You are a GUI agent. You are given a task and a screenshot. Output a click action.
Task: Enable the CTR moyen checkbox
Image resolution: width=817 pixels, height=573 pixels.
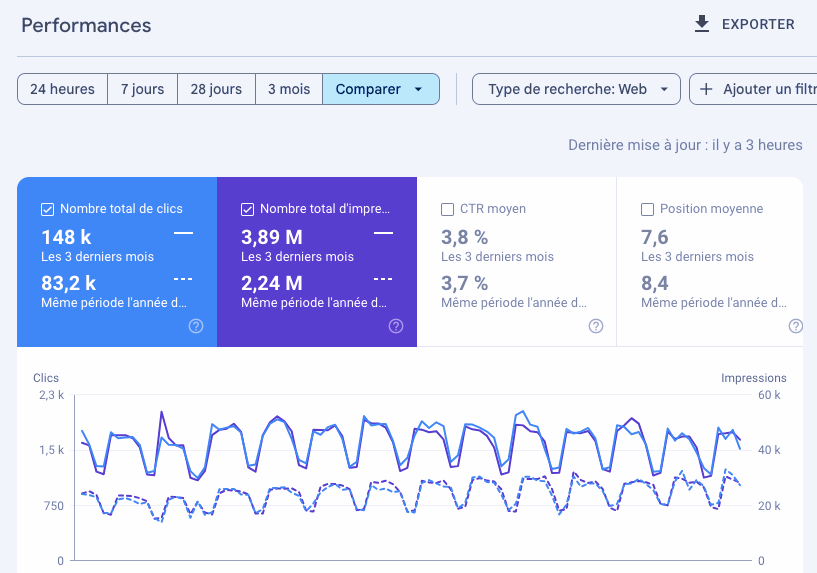447,209
